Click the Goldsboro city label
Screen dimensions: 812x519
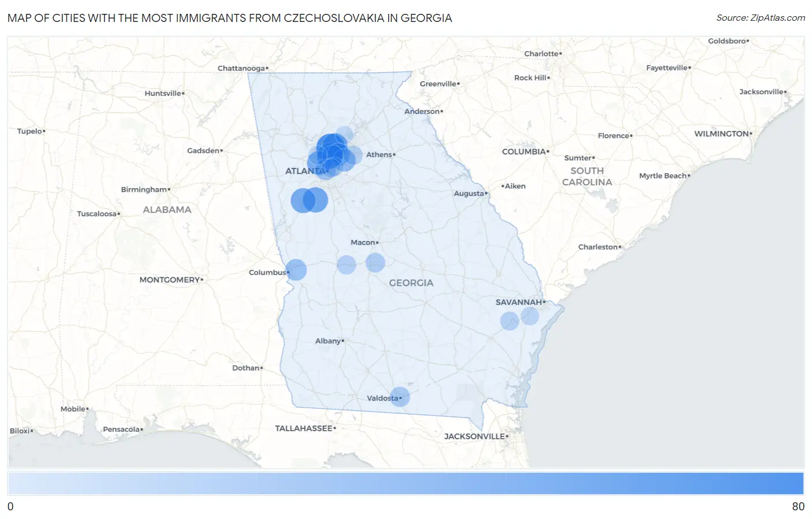(727, 42)
